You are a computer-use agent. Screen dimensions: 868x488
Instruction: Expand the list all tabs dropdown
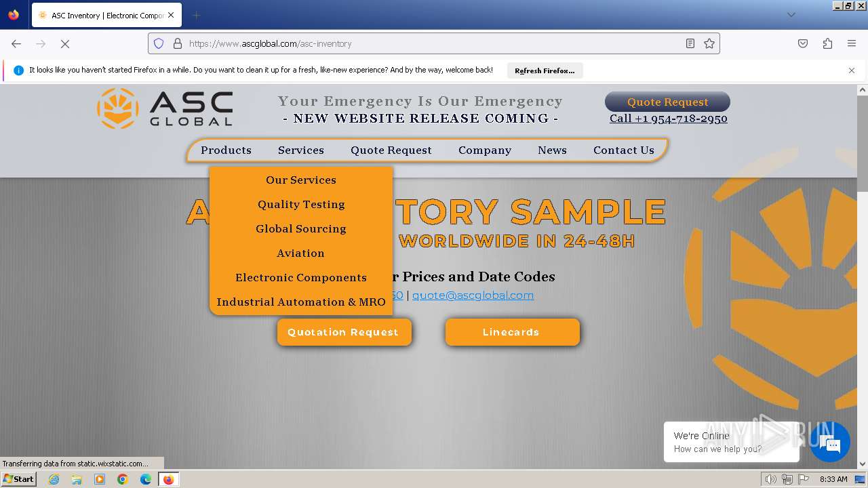(x=791, y=15)
